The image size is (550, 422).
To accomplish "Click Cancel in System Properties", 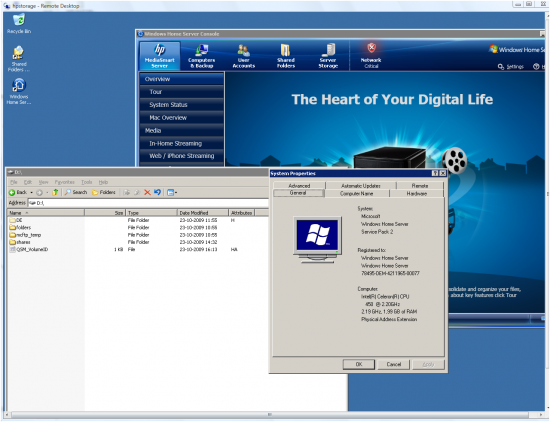I will tap(394, 364).
